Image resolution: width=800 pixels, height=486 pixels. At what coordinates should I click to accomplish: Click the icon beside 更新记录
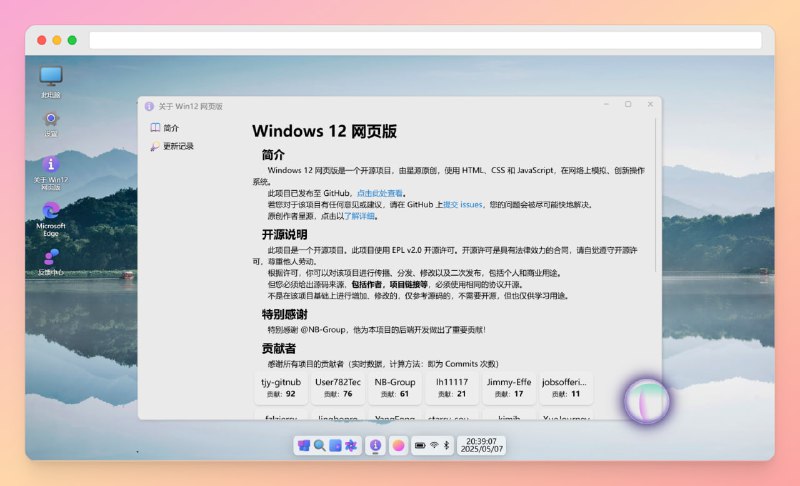pos(155,146)
